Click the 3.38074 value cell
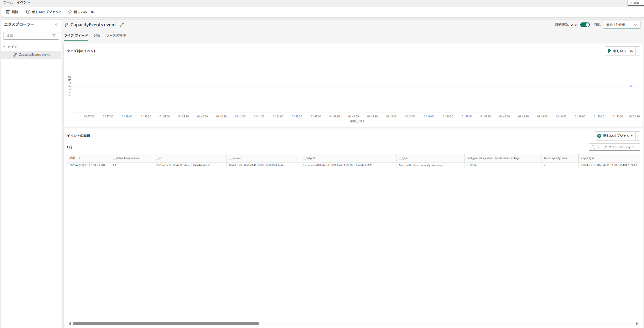 coord(503,165)
